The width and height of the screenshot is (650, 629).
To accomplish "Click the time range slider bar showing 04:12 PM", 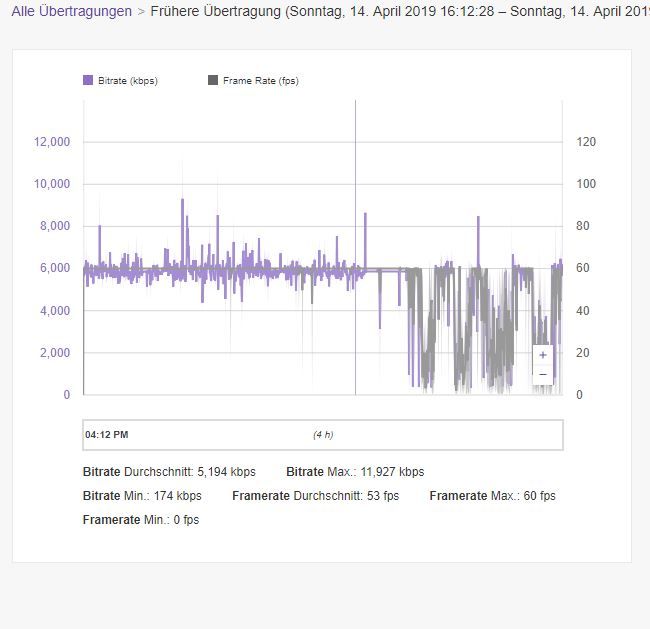I will [323, 435].
